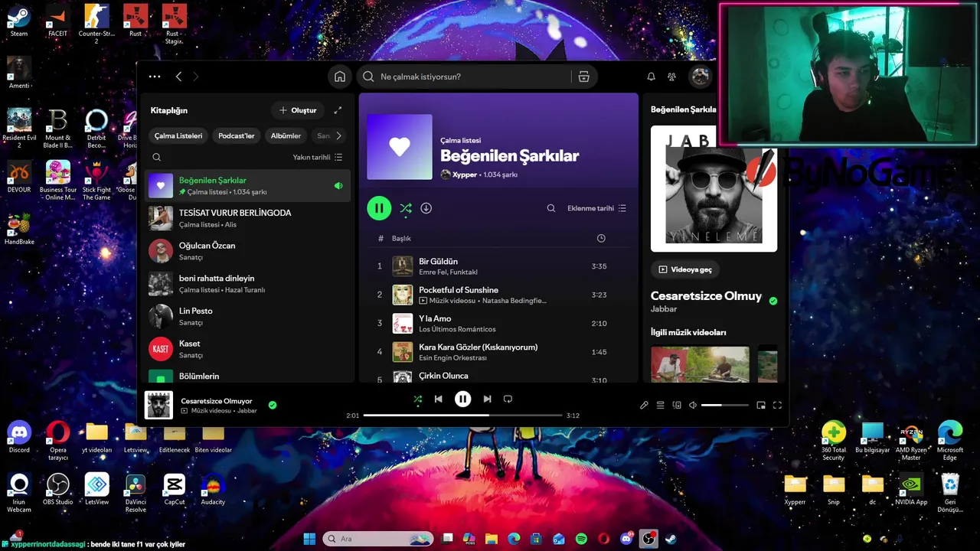
Task: Adjust the volume slider in the player bar
Action: [x=724, y=406]
